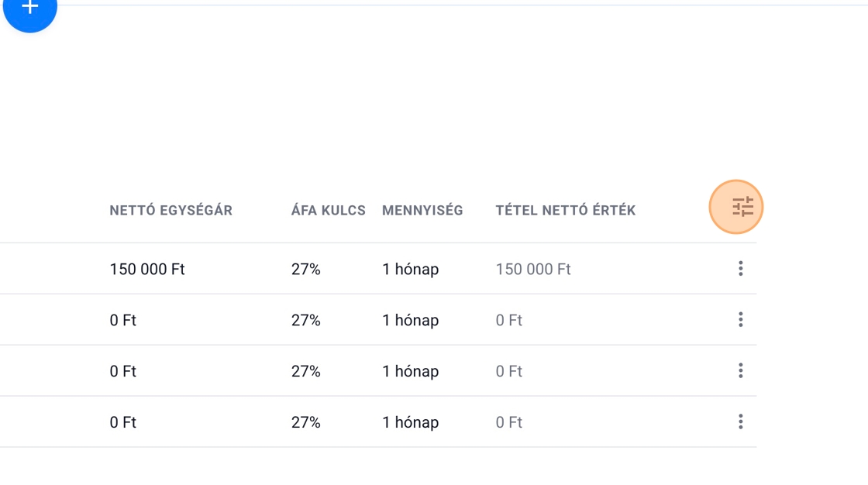Open the column settings sliders icon
Viewport: 868px width, 485px height.
coord(742,207)
